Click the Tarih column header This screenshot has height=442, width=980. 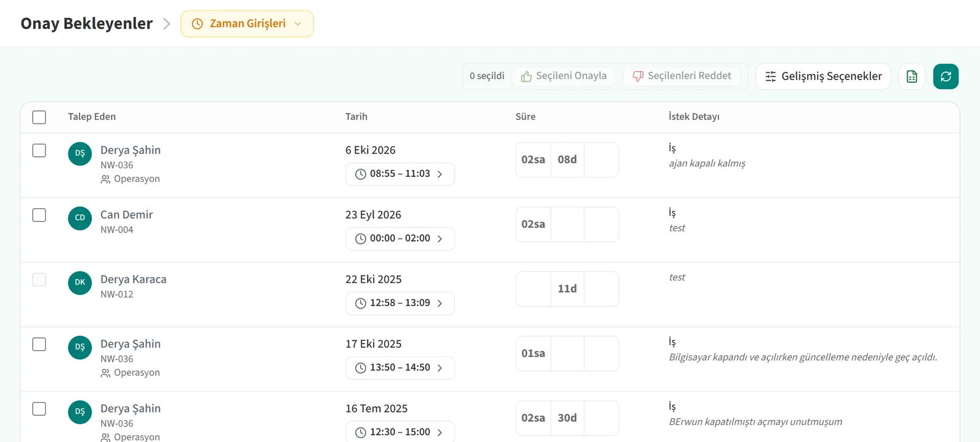coord(356,117)
